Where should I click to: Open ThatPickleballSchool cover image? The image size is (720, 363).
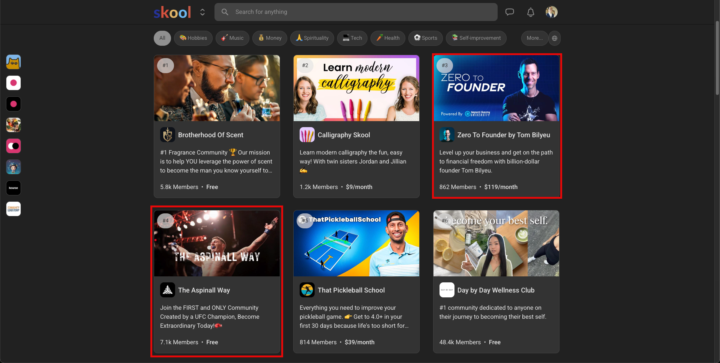[x=356, y=243]
